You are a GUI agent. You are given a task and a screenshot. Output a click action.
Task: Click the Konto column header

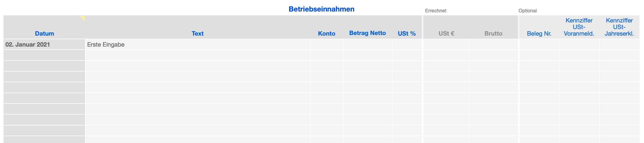click(326, 33)
